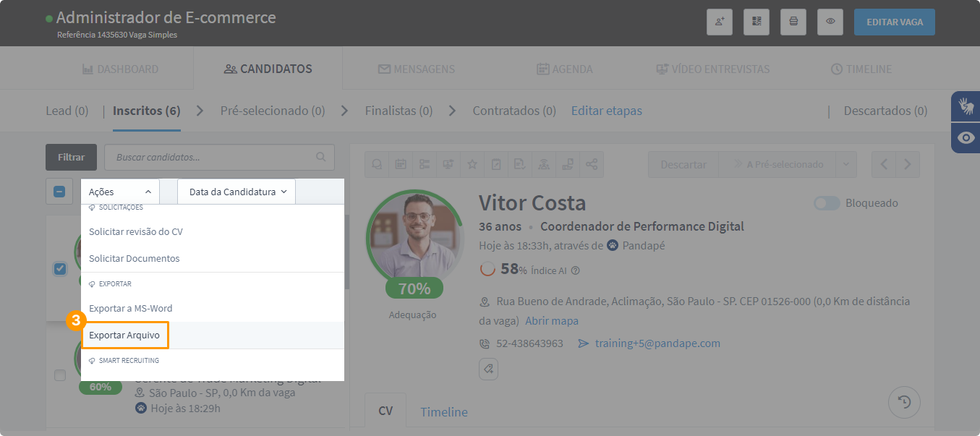
Task: Open the QR code for this job
Action: pos(757,22)
